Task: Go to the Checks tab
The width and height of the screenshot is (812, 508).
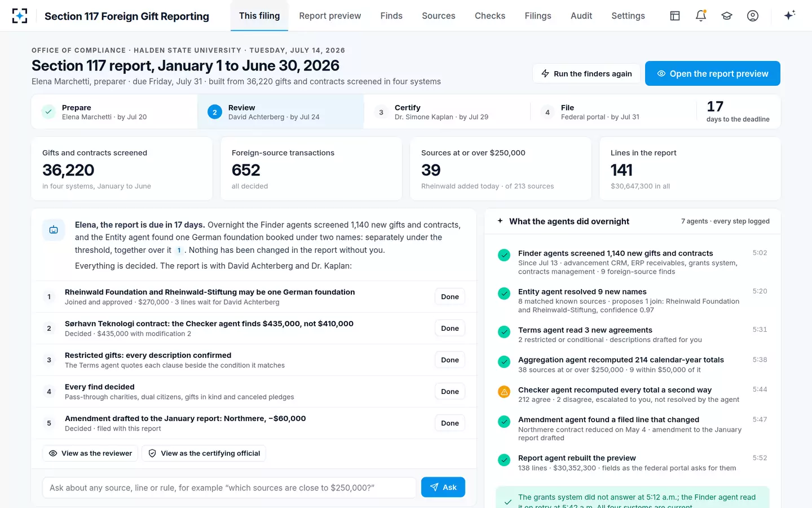Action: 490,16
